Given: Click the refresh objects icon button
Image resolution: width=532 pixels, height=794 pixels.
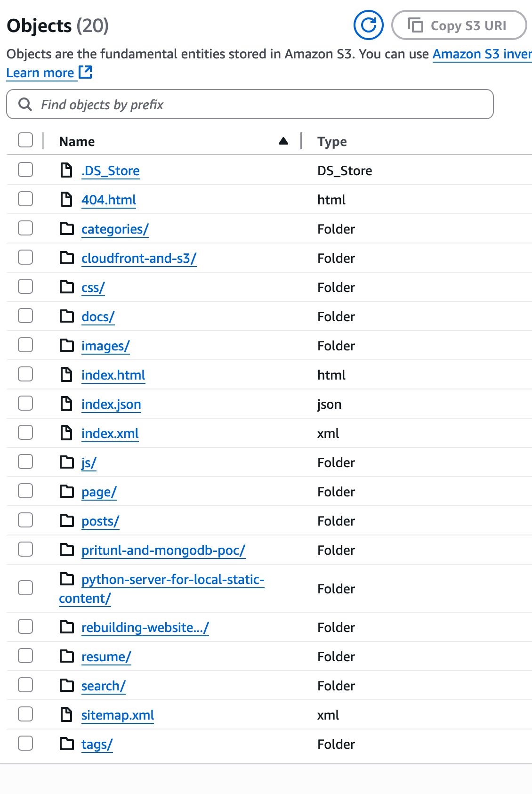Looking at the screenshot, I should click(x=368, y=25).
